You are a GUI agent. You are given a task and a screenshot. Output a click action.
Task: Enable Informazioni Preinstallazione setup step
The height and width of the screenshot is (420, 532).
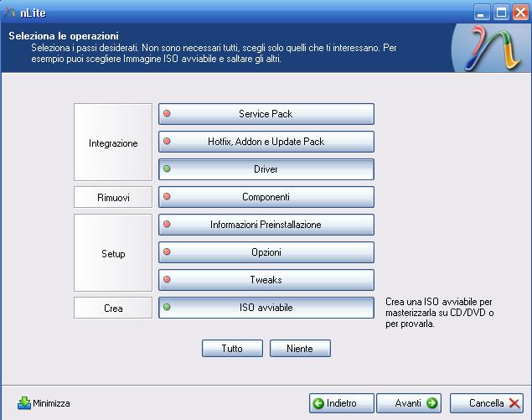coord(266,225)
